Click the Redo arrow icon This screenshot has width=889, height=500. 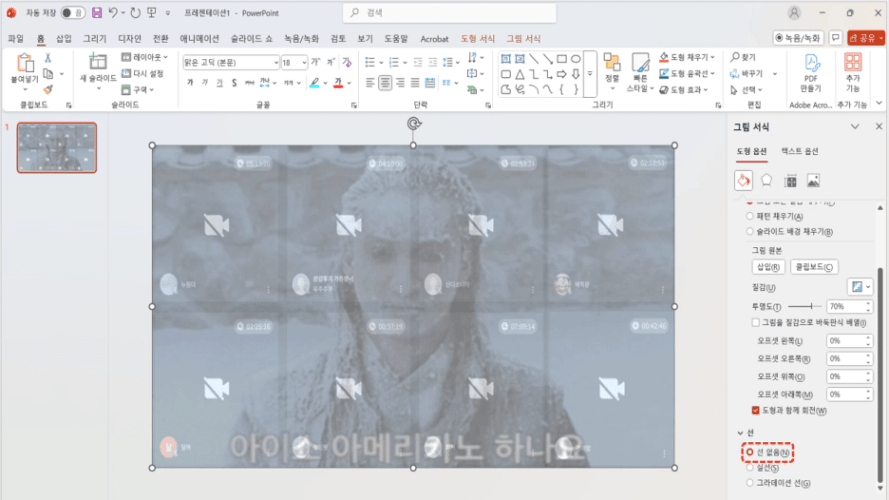click(135, 12)
